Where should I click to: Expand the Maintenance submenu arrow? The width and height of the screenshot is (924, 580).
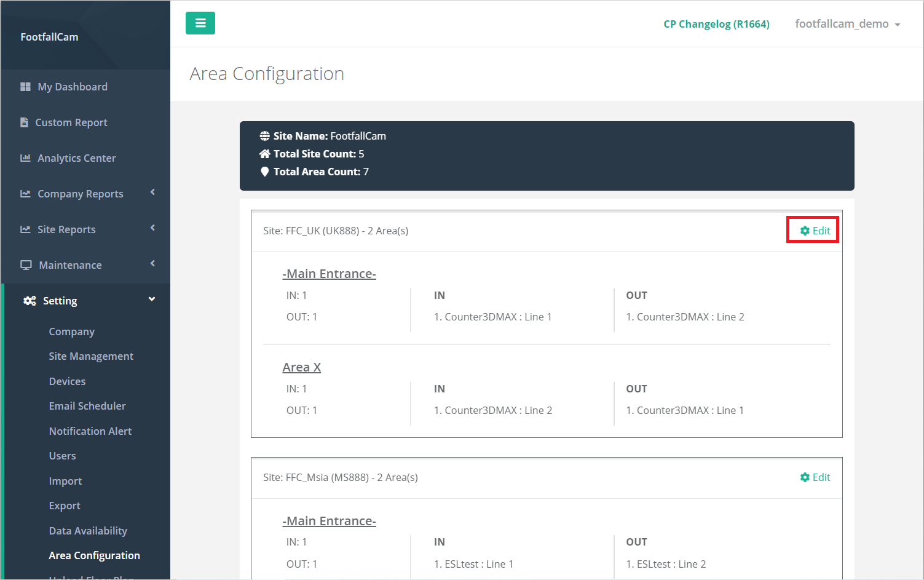pyautogui.click(x=152, y=264)
